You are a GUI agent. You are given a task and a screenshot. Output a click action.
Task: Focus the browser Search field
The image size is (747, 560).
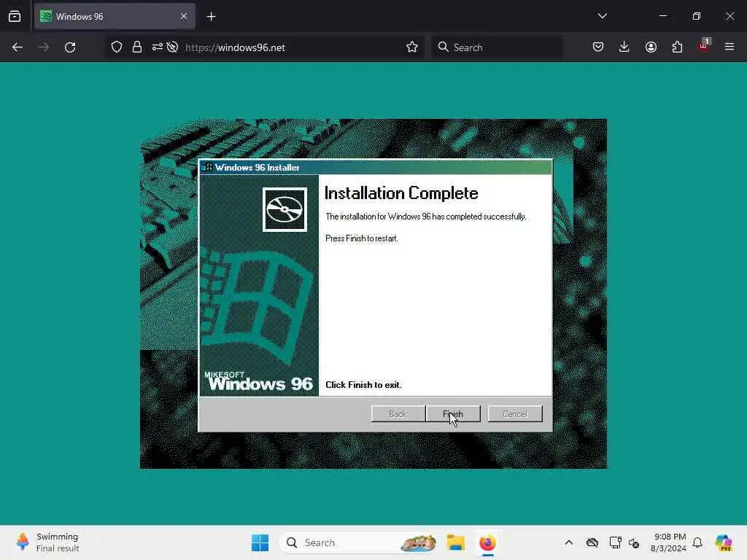[x=497, y=47]
